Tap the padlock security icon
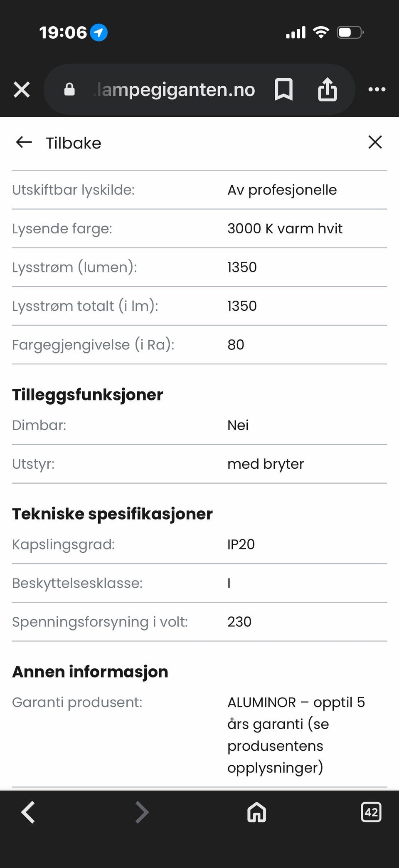Image resolution: width=399 pixels, height=868 pixels. pyautogui.click(x=69, y=89)
